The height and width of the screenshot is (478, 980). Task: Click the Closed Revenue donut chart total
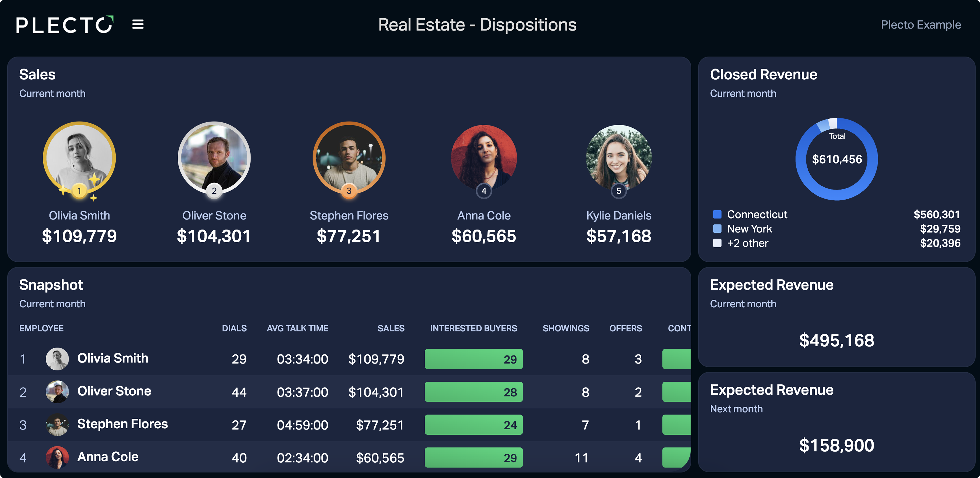tap(837, 159)
